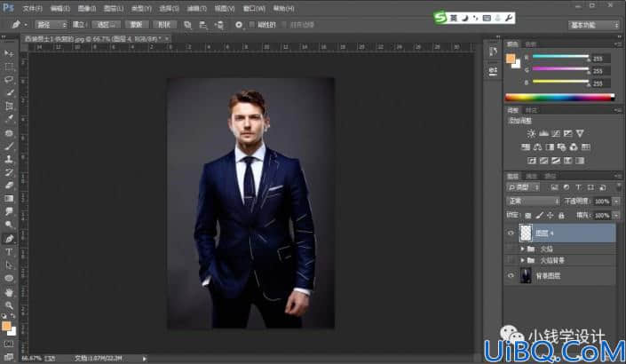Screen dimensions: 626x364
Task: Select the 图层 4 layer thumbnail
Action: pyautogui.click(x=526, y=233)
